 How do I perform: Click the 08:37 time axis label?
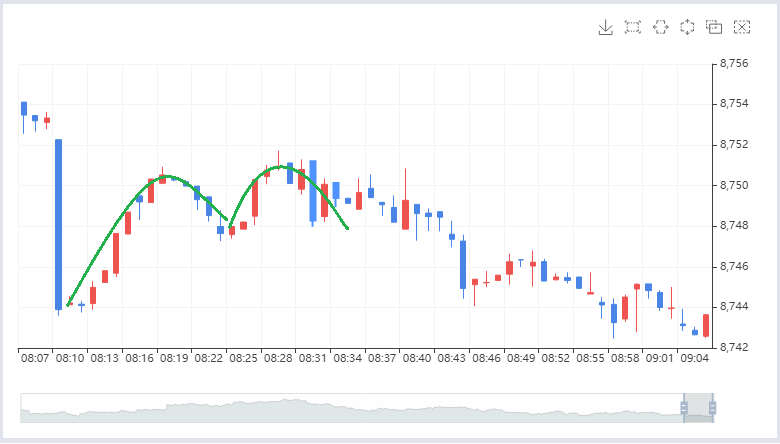382,358
